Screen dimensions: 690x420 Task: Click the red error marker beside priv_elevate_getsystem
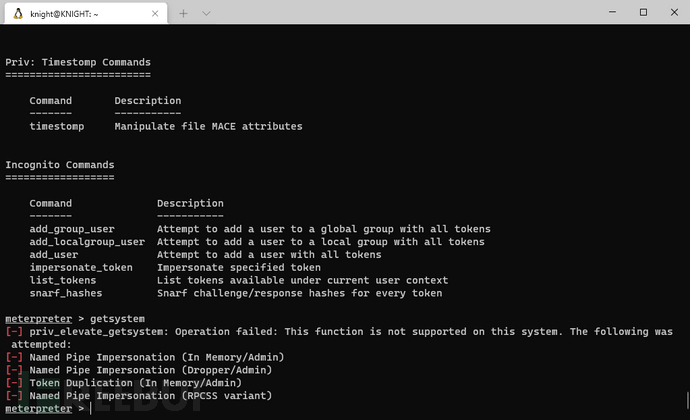[x=14, y=332]
